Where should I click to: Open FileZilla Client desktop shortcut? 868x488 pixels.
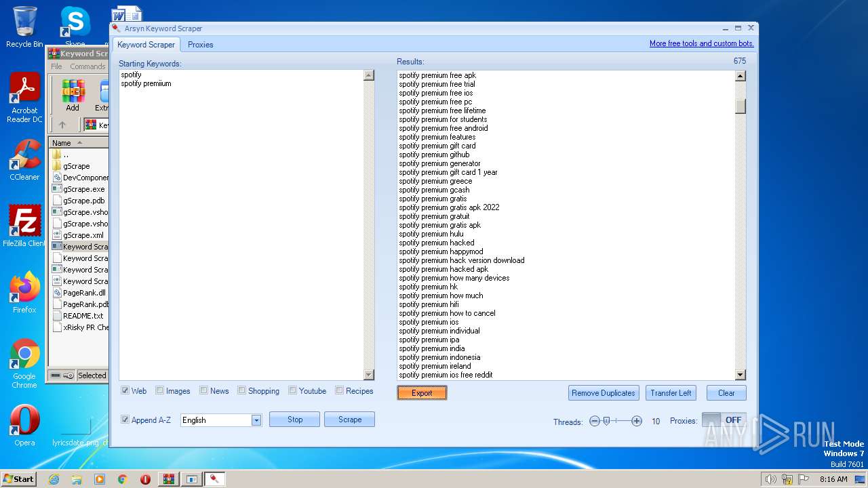[x=24, y=226]
